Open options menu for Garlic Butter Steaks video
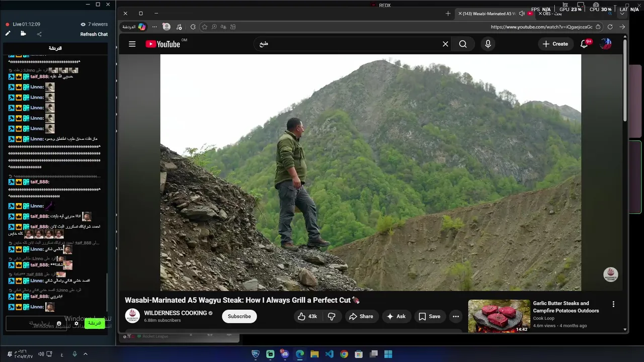This screenshot has width=644, height=362. click(x=613, y=304)
